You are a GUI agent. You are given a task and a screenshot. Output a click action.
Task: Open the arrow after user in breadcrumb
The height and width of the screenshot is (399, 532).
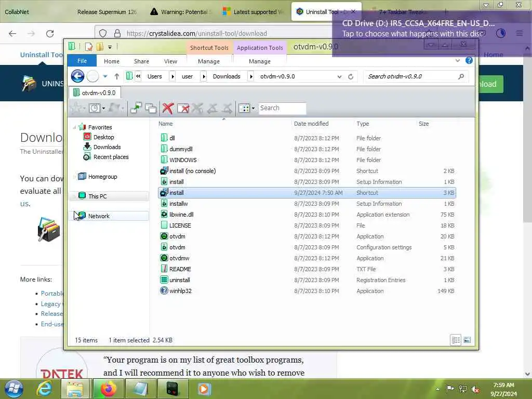coord(204,76)
